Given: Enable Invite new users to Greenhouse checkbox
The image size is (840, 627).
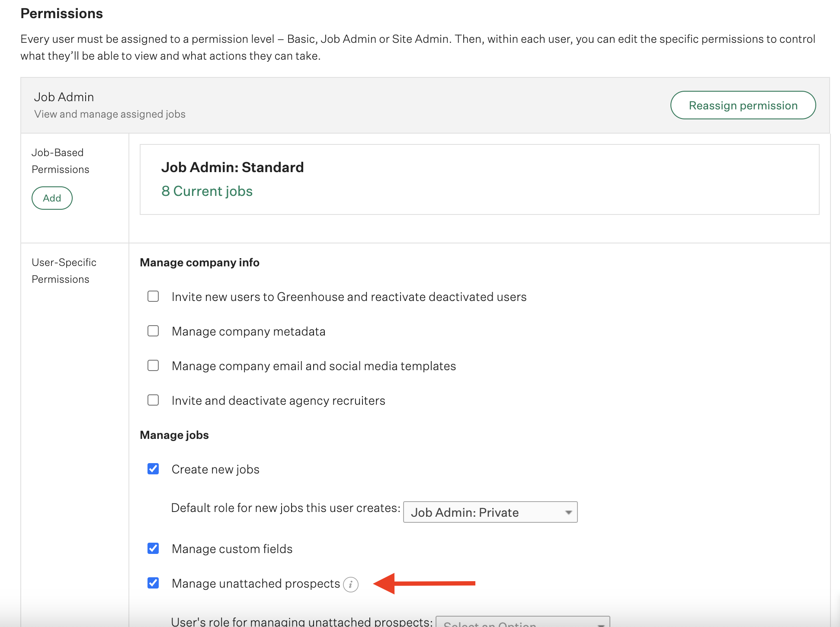Looking at the screenshot, I should click(x=153, y=296).
